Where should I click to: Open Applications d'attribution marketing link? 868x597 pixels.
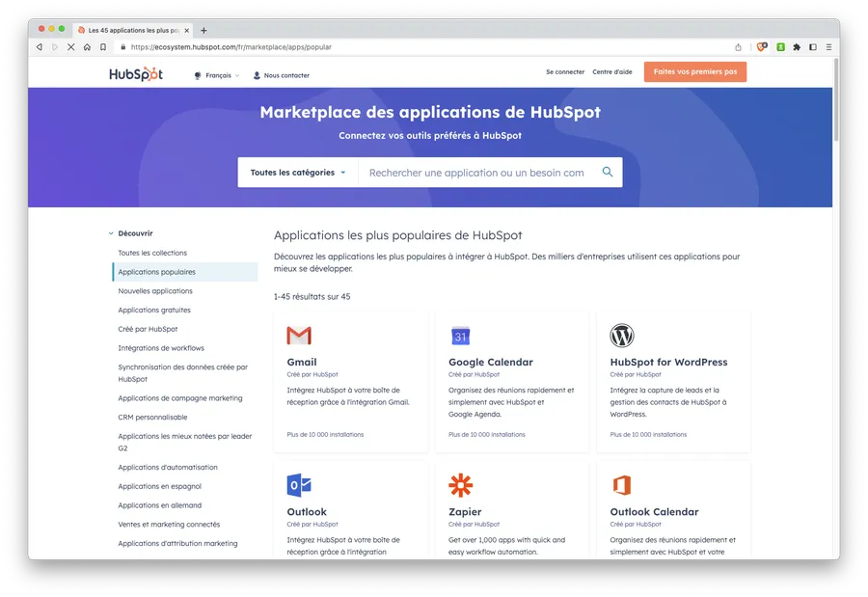pos(177,544)
